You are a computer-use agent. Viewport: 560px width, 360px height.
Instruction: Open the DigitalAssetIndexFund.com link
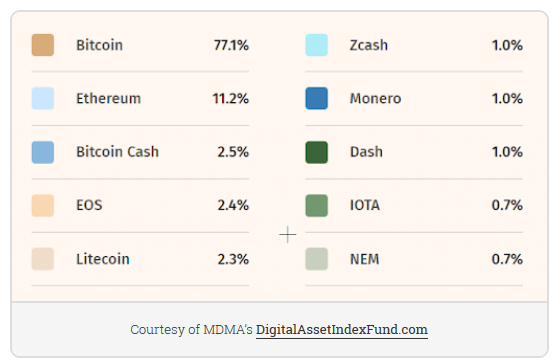point(342,329)
